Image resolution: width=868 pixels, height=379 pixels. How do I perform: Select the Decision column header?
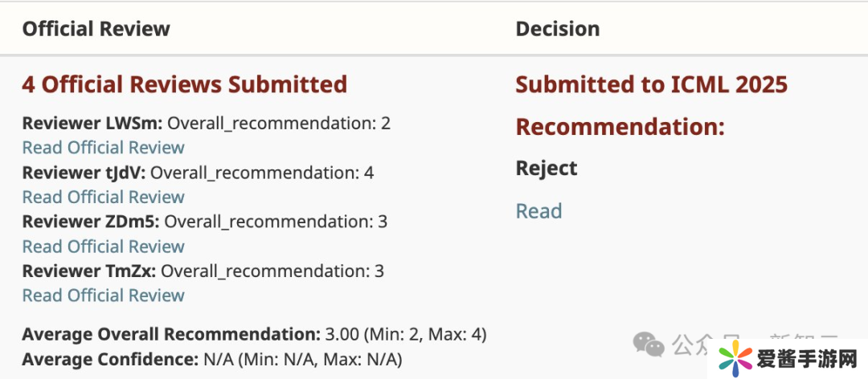(x=558, y=29)
